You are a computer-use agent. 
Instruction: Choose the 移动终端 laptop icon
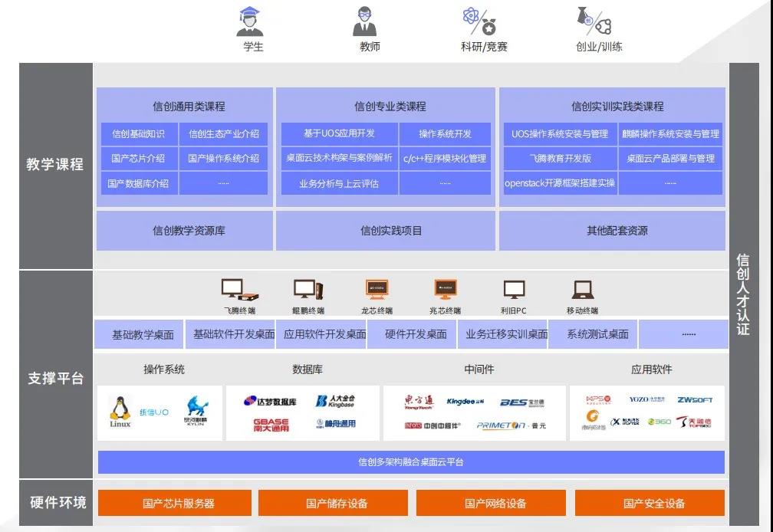point(582,290)
